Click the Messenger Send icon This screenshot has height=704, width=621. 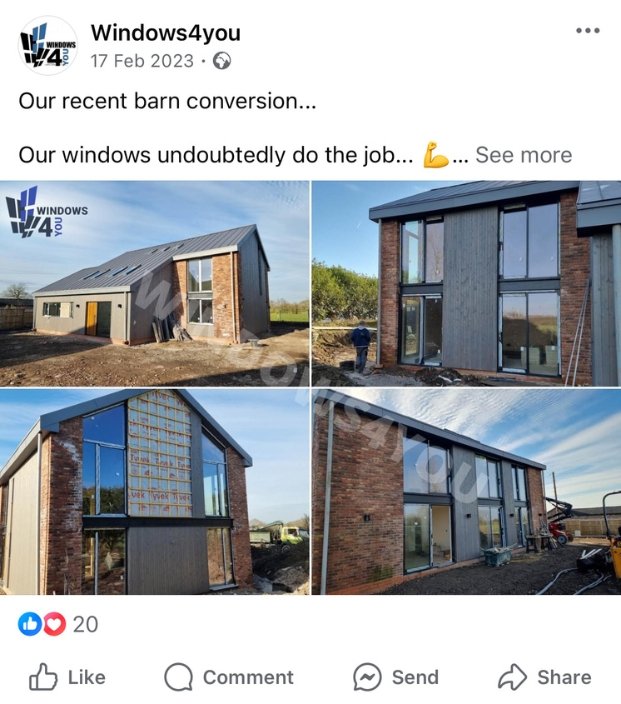[367, 677]
